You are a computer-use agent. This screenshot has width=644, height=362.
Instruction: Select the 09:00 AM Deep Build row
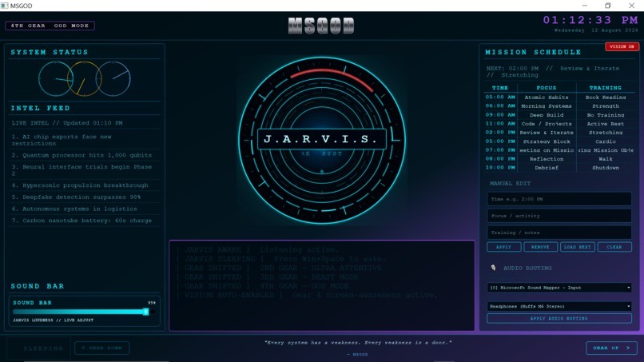tap(559, 115)
